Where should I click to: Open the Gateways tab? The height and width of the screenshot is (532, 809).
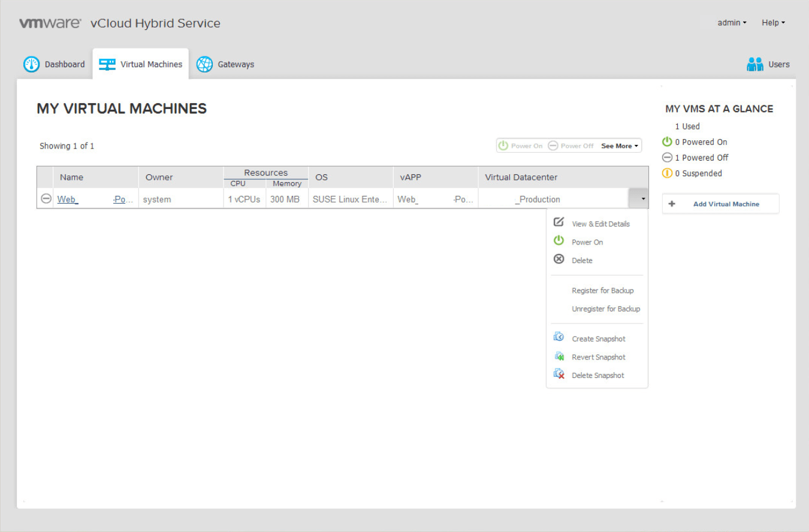tap(225, 64)
